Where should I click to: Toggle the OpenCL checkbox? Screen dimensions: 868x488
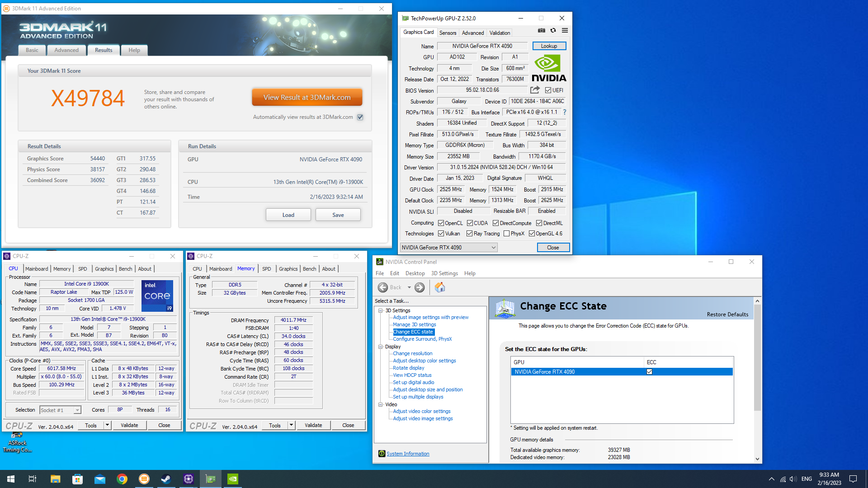[441, 223]
